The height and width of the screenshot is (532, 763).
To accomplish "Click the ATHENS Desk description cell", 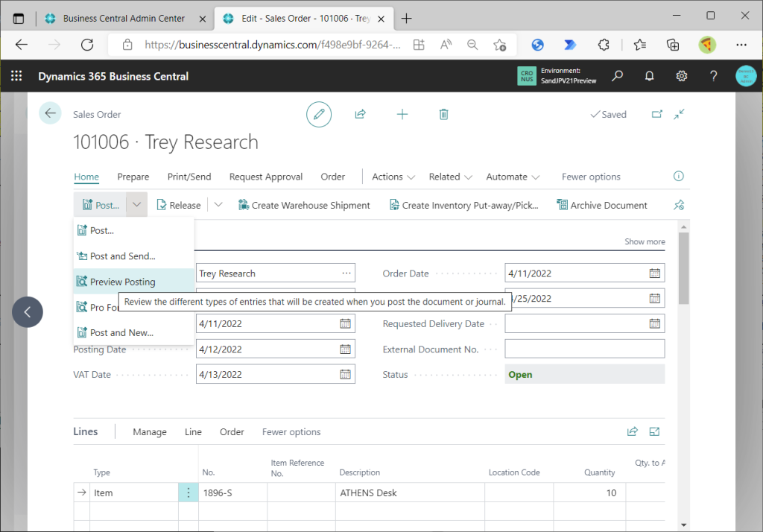I will (410, 493).
